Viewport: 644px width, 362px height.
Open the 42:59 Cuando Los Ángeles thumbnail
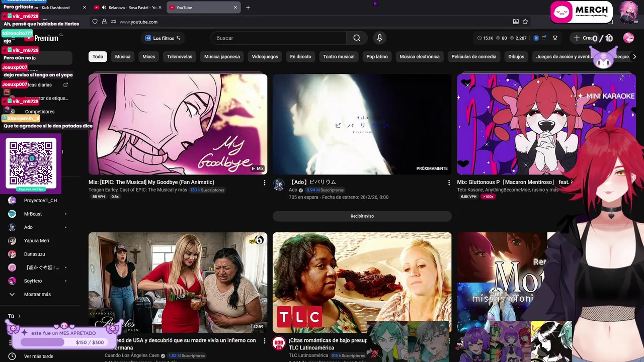[178, 282]
